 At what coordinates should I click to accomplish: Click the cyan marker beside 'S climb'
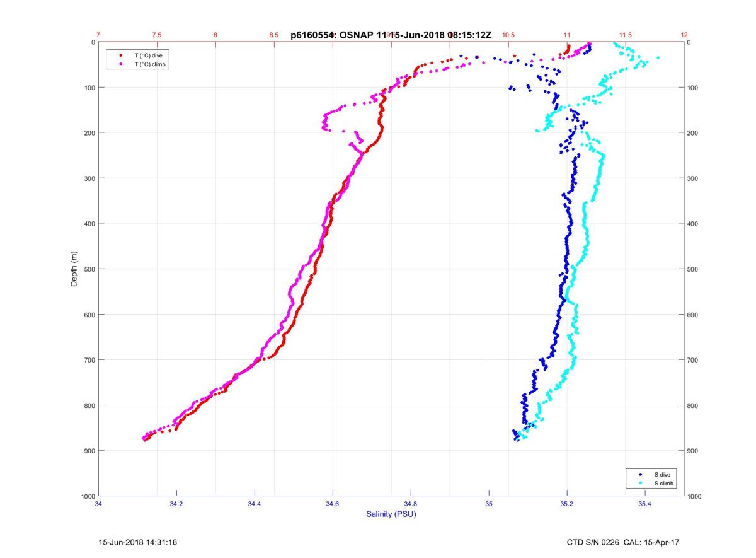(640, 483)
